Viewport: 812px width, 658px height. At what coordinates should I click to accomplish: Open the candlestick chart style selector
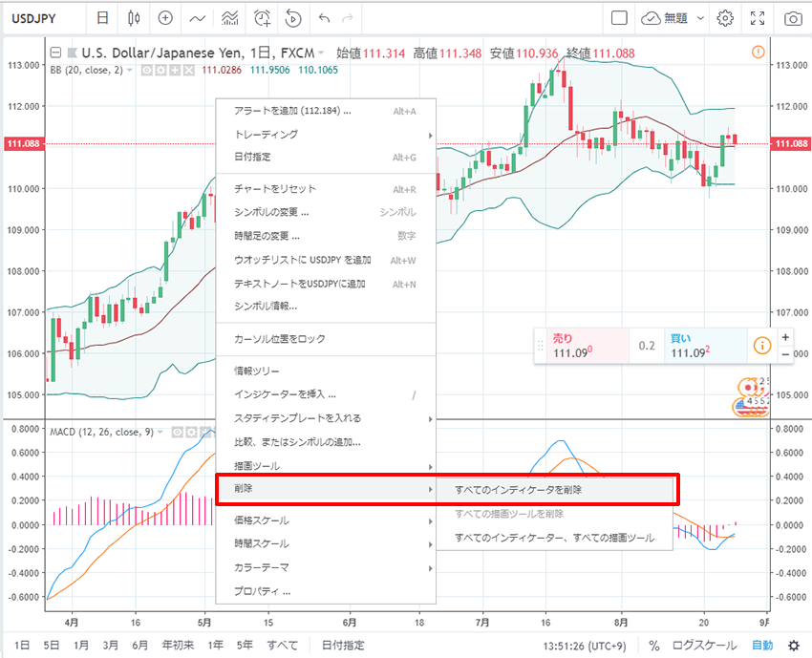tap(134, 18)
